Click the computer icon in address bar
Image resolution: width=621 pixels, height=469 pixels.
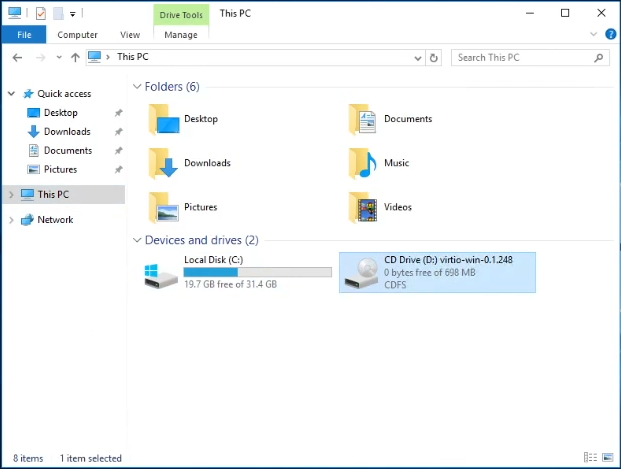(x=94, y=57)
